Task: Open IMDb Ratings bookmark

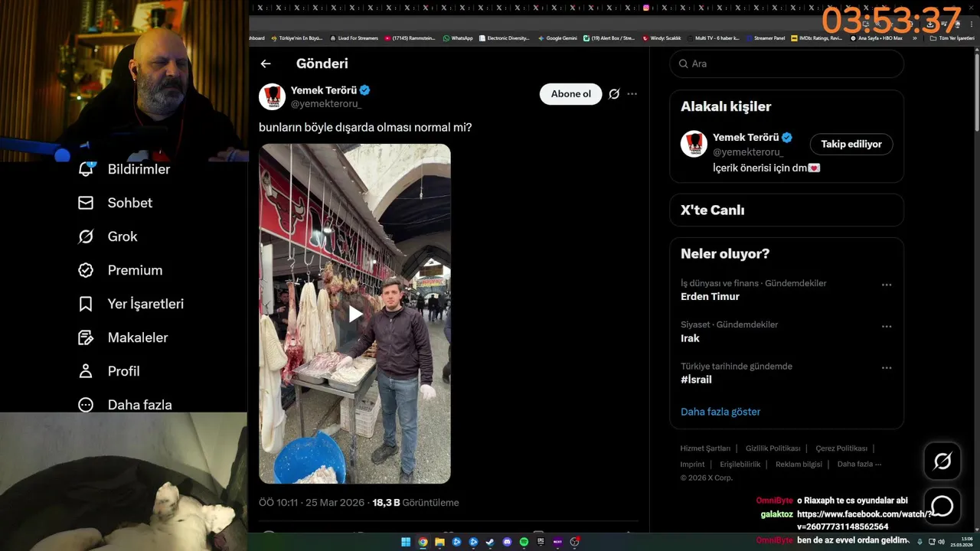Action: [816, 37]
